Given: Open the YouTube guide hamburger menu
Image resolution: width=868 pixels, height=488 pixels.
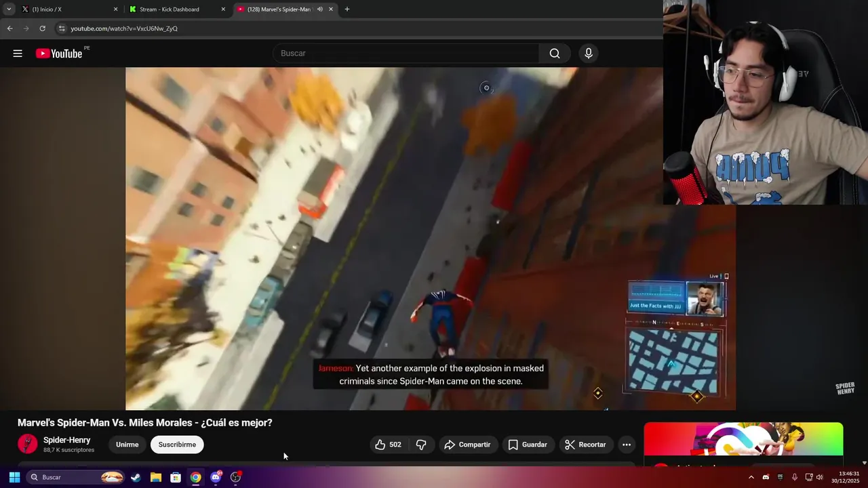Looking at the screenshot, I should 18,54.
